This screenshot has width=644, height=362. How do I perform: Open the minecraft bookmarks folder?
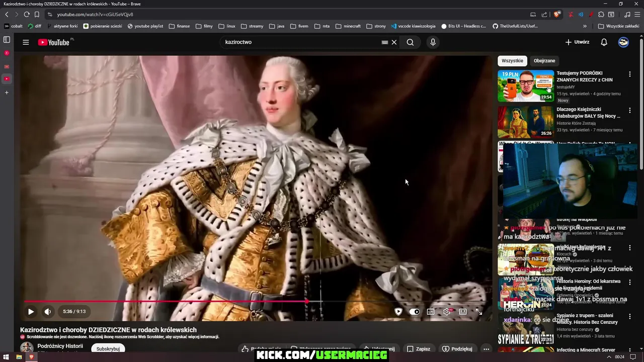click(348, 26)
